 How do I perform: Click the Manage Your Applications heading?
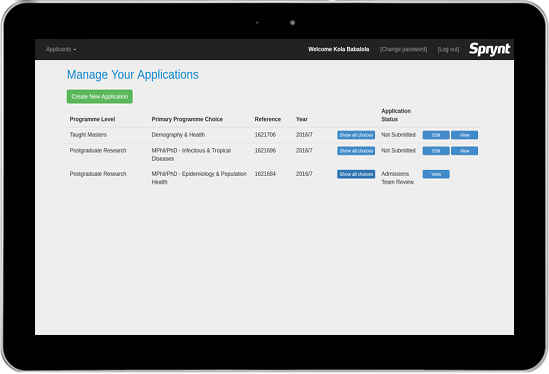pyautogui.click(x=133, y=75)
